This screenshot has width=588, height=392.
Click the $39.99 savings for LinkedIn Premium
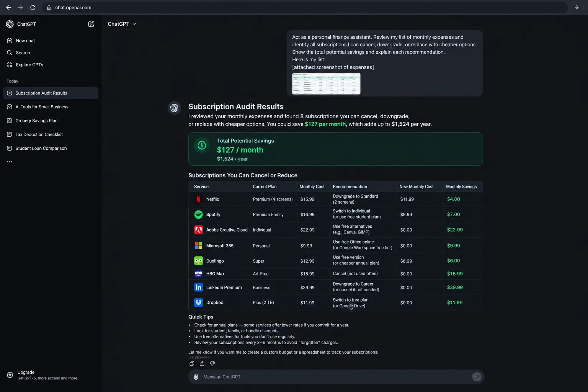tap(455, 287)
